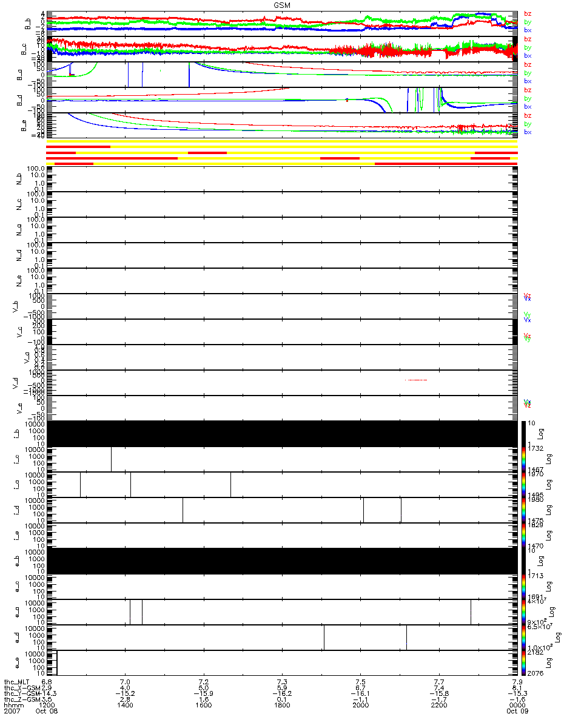Click the long red segment in the bottom status bar
Viewport: 564px width, 728px height.
446,163
